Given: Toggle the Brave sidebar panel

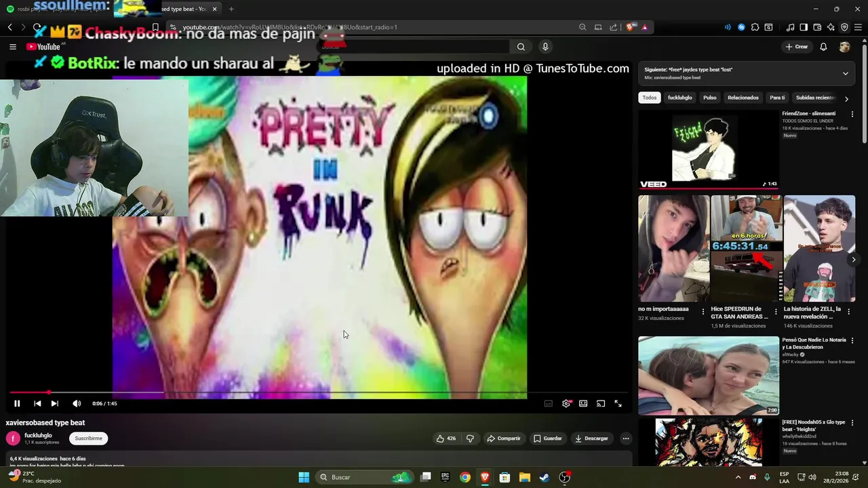Looking at the screenshot, I should pyautogui.click(x=804, y=27).
